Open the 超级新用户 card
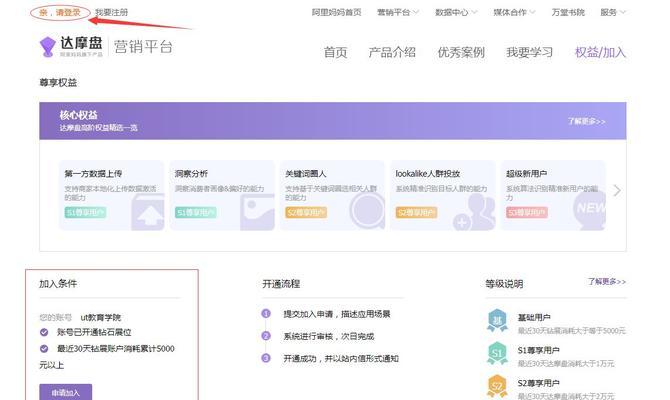This screenshot has width=670, height=400. [553, 195]
